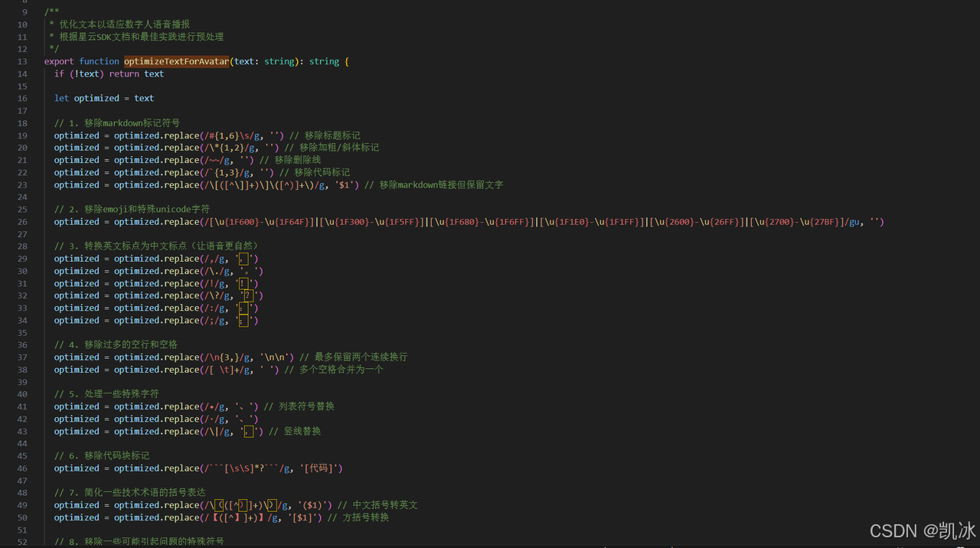Click the comment '// 竖线替换'
This screenshot has width=980, height=548.
(295, 431)
